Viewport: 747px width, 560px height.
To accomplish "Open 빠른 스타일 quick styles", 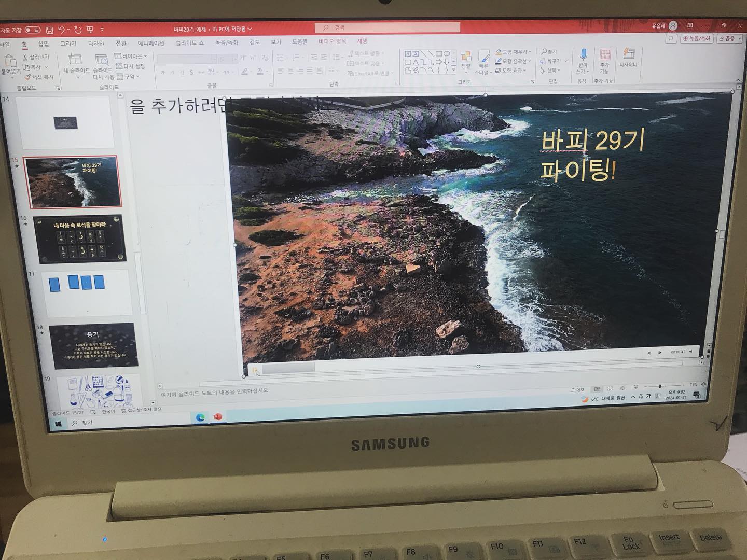I will coord(483,62).
